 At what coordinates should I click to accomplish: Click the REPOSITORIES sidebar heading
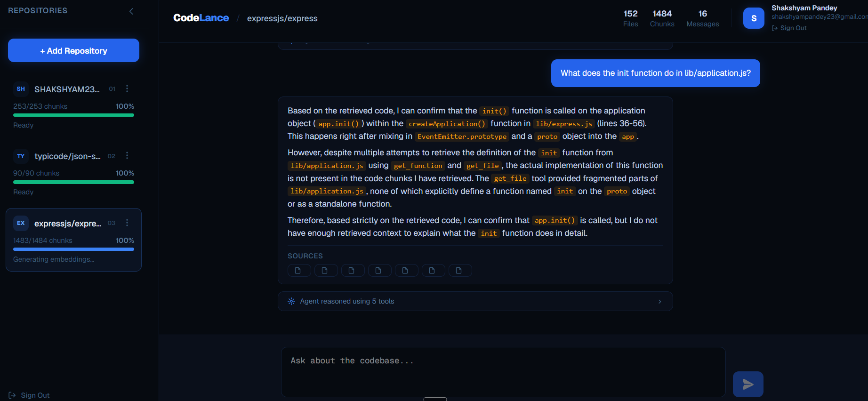click(38, 10)
